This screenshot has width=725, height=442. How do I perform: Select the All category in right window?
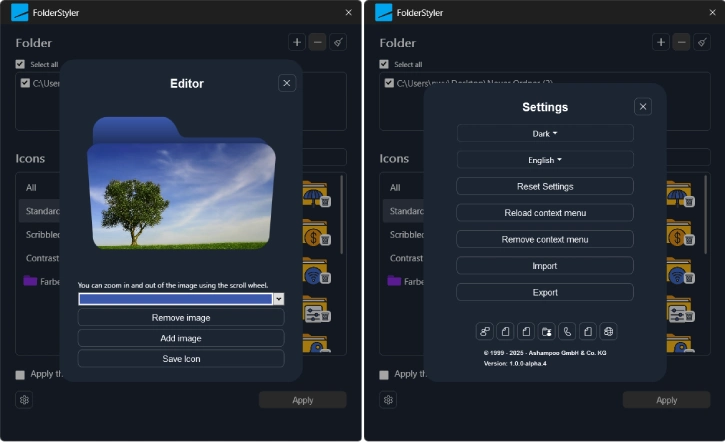pos(395,188)
